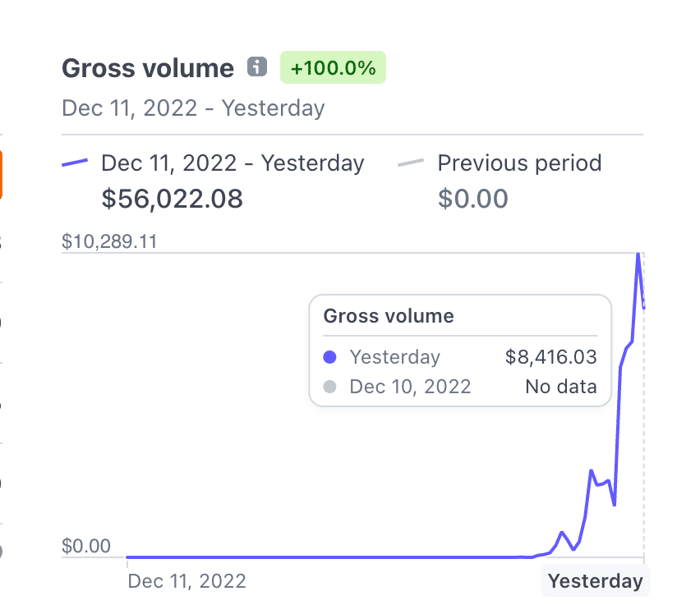Click the chart peak at $10,289.11
This screenshot has height=614, width=700.
(638, 254)
